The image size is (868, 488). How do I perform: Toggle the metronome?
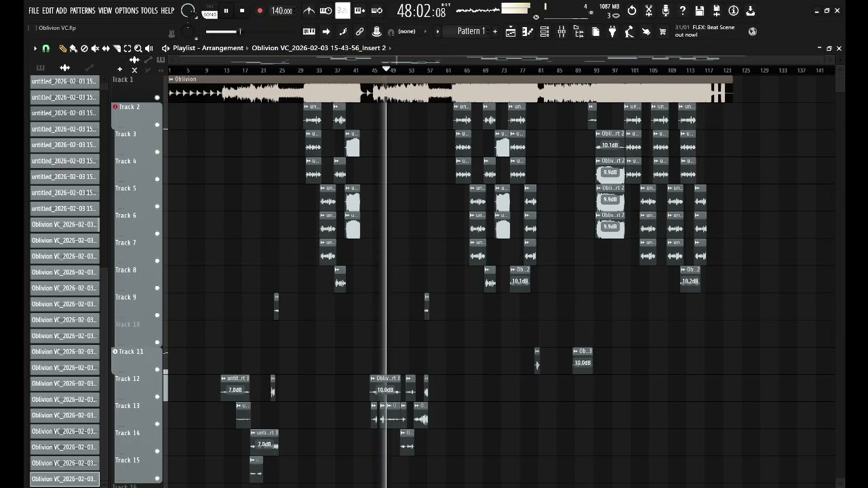point(309,11)
